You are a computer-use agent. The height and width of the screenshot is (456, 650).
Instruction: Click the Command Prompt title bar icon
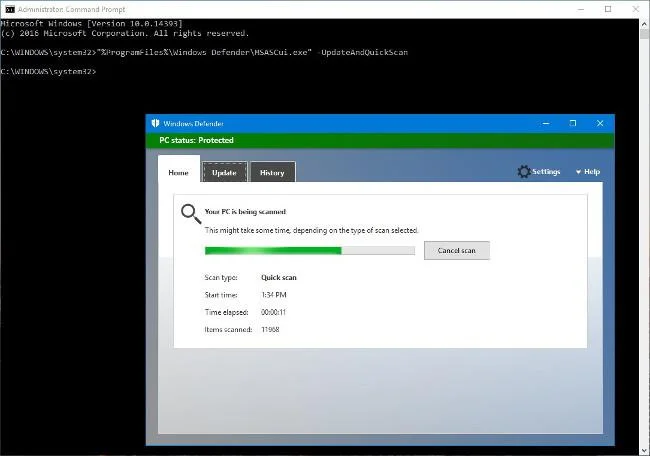[x=10, y=9]
